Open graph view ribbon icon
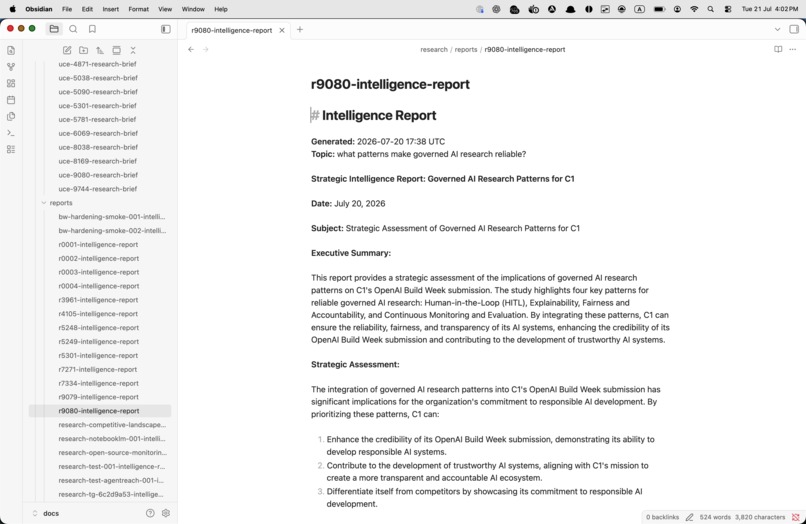This screenshot has height=524, width=806. pyautogui.click(x=11, y=67)
